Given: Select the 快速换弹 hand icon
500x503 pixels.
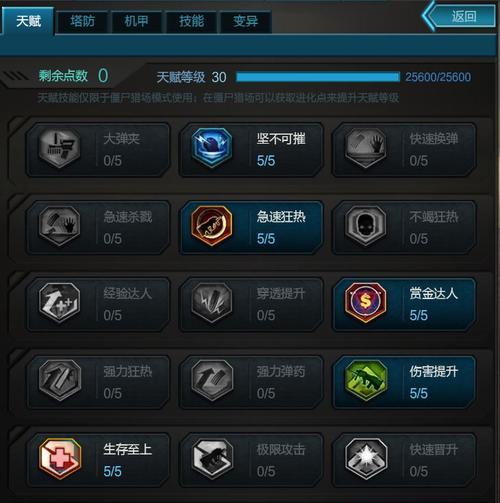Looking at the screenshot, I should pyautogui.click(x=366, y=148).
